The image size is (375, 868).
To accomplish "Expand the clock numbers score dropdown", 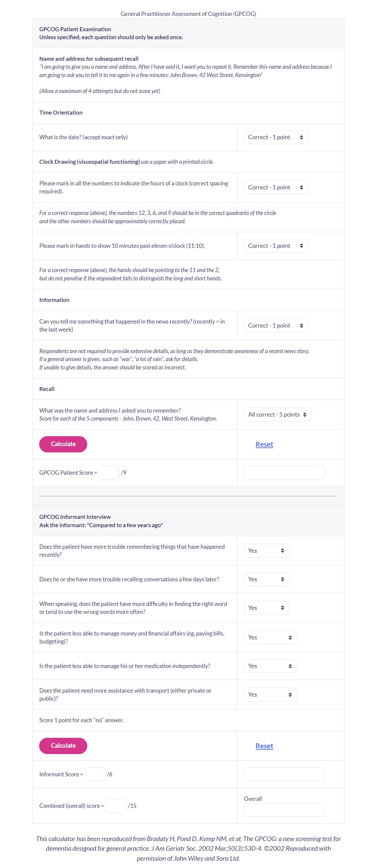I will [x=276, y=187].
